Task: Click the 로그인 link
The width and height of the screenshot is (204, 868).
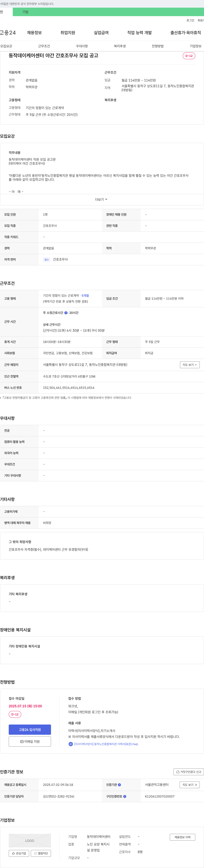Action: point(190,21)
